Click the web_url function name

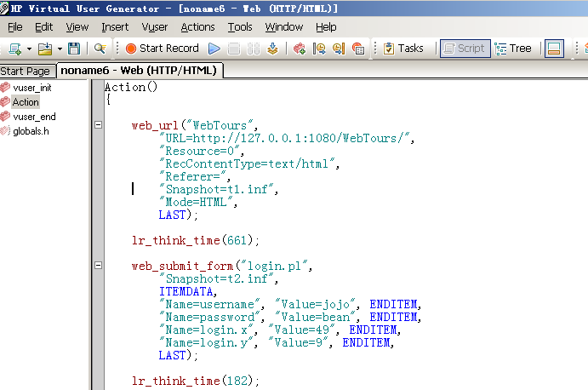pyautogui.click(x=155, y=125)
